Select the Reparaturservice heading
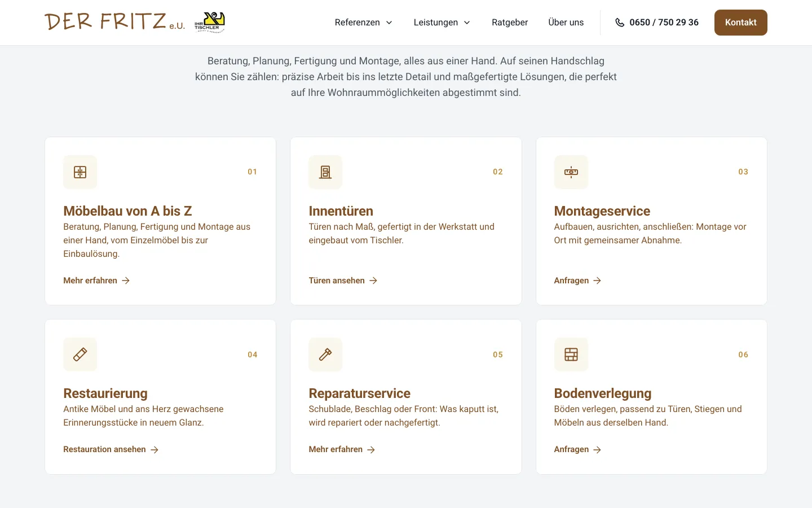Viewport: 812px width, 508px height. [359, 393]
